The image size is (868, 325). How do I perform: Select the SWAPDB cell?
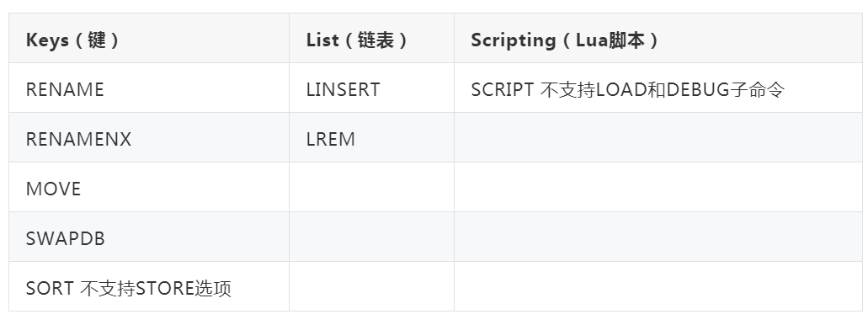click(149, 237)
